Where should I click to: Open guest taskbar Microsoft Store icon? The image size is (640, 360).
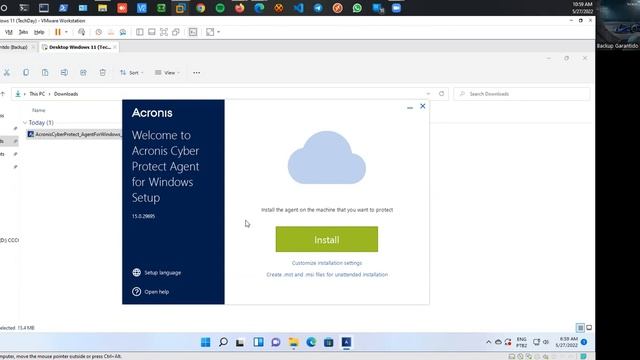tap(329, 342)
